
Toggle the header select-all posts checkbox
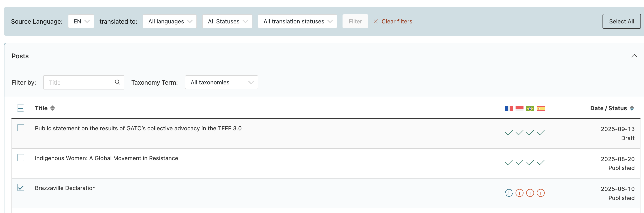[x=21, y=108]
